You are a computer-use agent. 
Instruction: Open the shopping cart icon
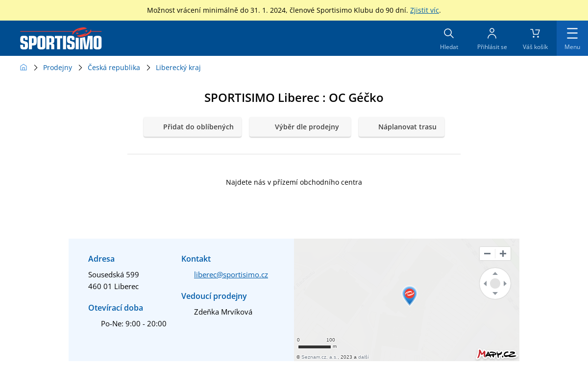[x=535, y=33]
